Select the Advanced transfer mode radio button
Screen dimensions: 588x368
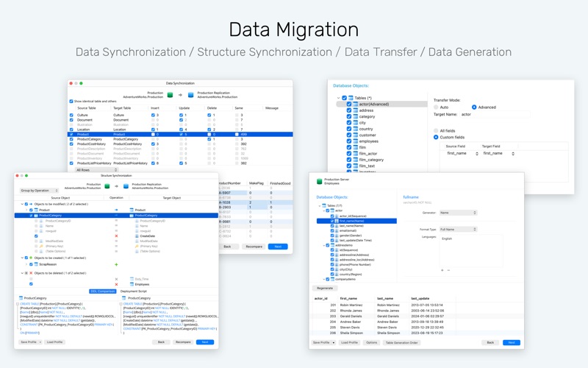[x=474, y=107]
